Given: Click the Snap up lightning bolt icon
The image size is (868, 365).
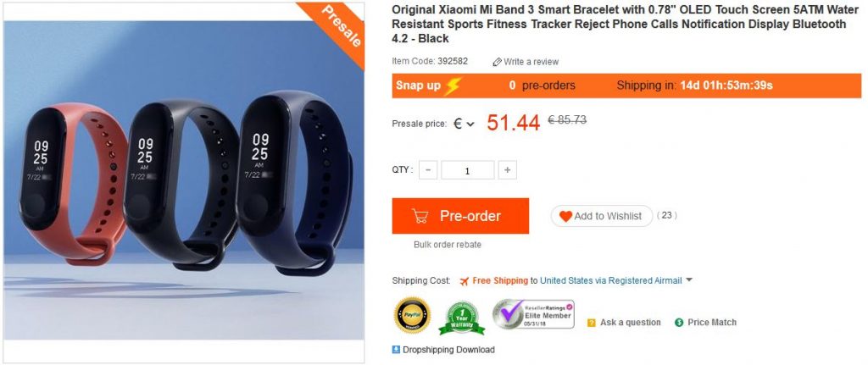Looking at the screenshot, I should (452, 86).
